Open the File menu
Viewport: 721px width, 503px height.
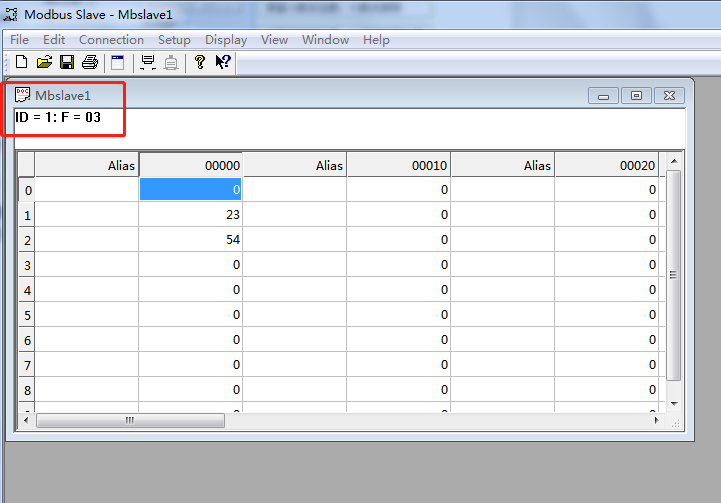19,40
